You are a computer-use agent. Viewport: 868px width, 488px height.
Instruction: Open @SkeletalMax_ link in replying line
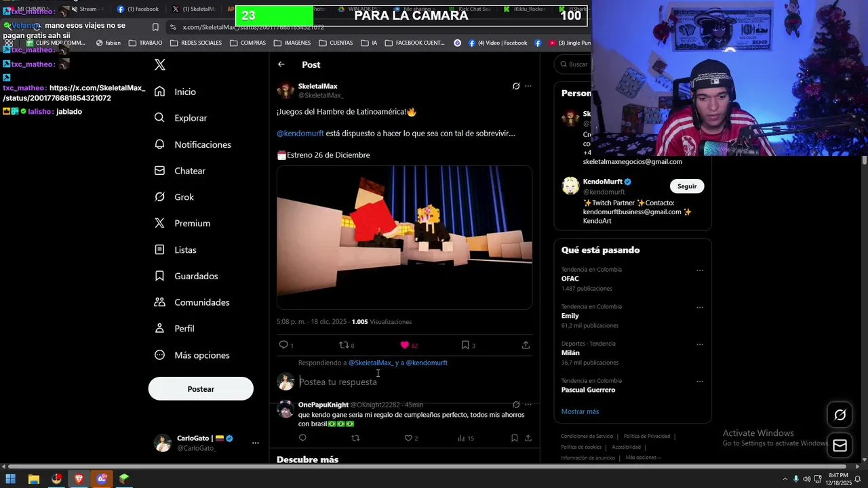coord(371,363)
